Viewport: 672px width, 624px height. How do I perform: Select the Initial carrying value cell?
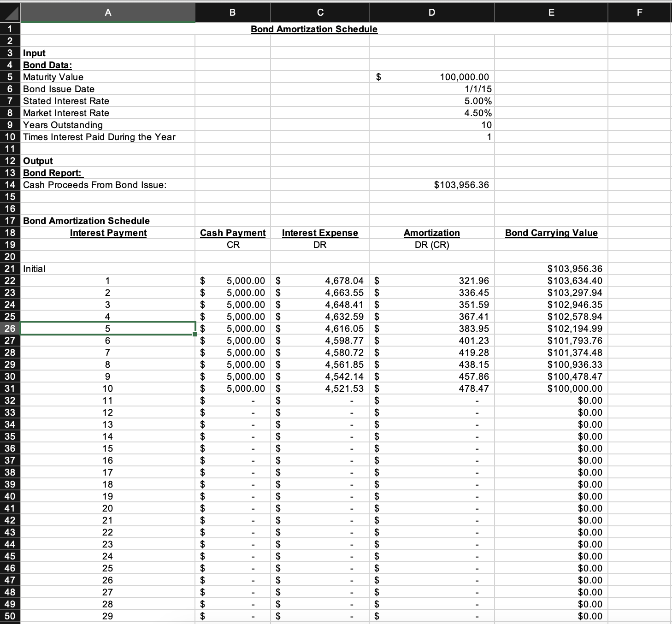pos(551,268)
